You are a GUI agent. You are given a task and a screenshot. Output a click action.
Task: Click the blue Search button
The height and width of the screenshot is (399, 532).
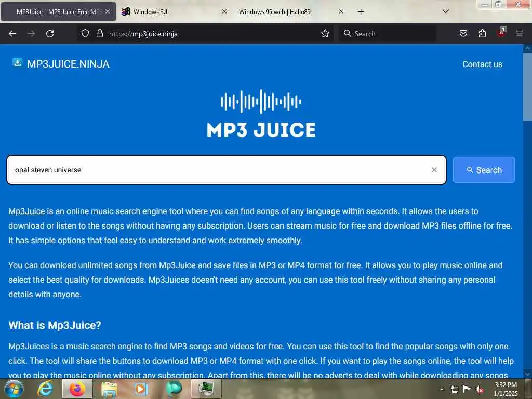(x=484, y=170)
